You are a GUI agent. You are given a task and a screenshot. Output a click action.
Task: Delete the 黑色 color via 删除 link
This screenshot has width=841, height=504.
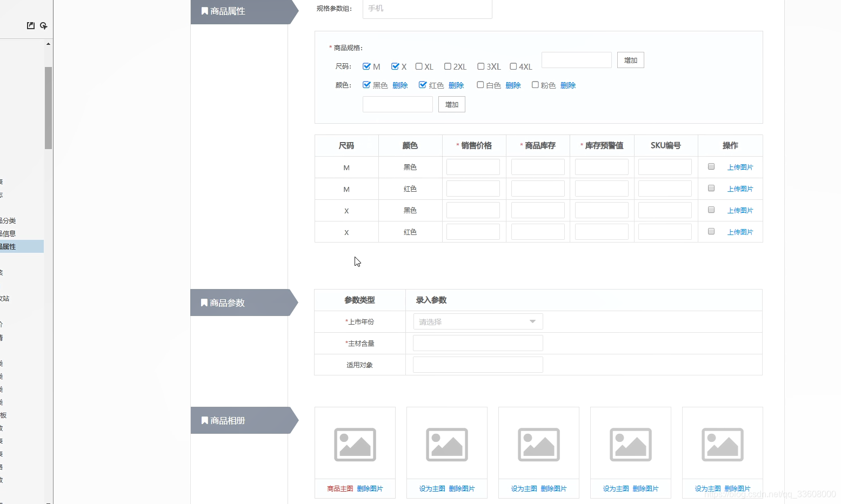point(400,85)
